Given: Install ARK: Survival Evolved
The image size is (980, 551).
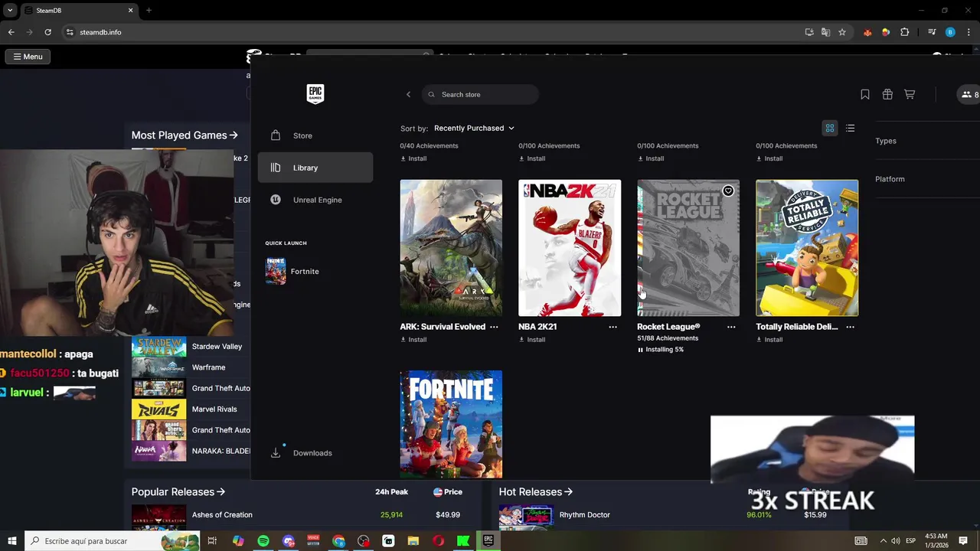Looking at the screenshot, I should tap(413, 340).
